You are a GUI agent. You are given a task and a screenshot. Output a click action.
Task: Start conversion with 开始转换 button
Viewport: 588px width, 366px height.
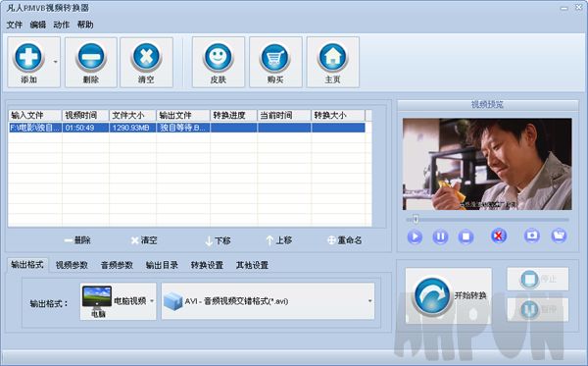[449, 295]
